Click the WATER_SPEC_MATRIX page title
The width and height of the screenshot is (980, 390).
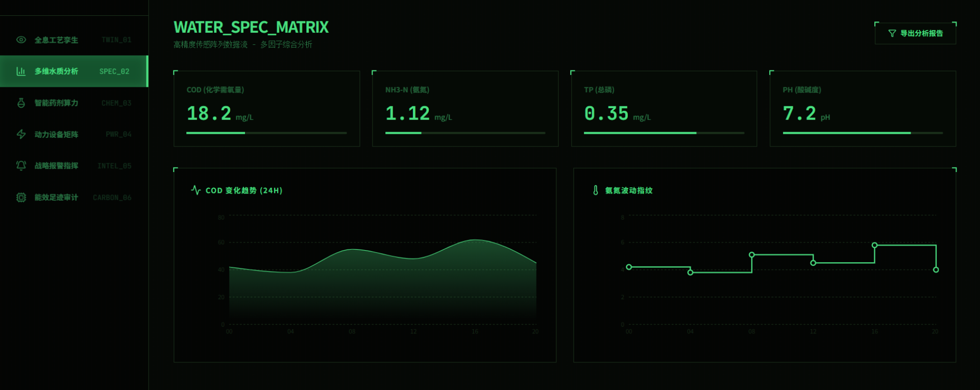[251, 28]
